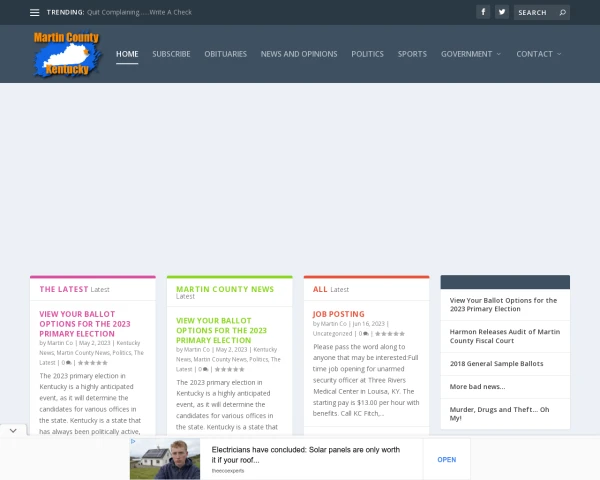Viewport: 600px width, 480px height.
Task: Open Martin County News ballot options headline
Action: click(x=222, y=330)
